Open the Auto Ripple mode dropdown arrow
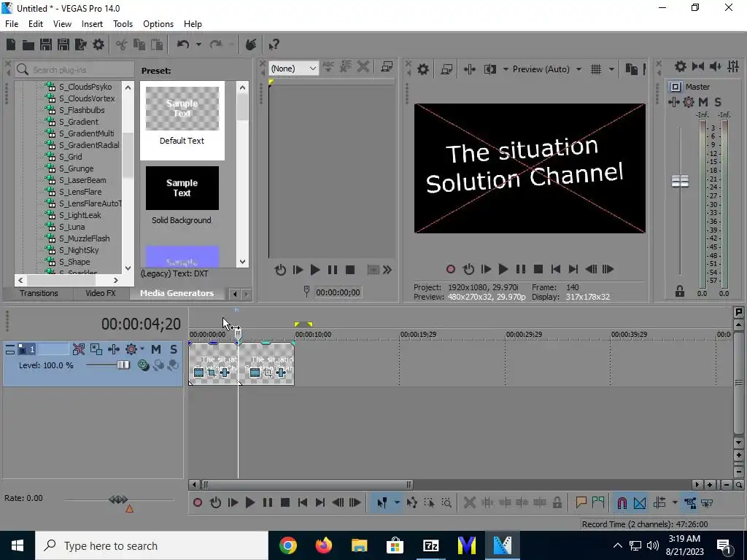Viewport: 747px width, 560px height. (x=675, y=503)
